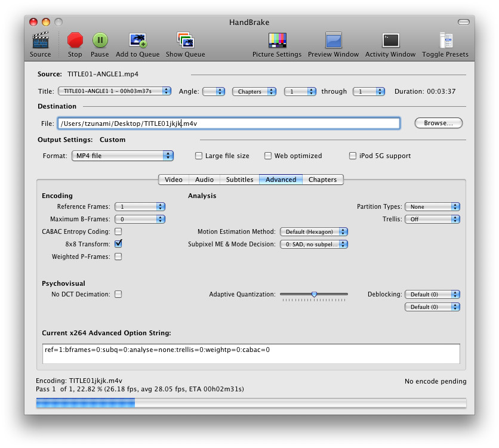The image size is (499, 448).
Task: Switch to the Subtitles tab
Action: click(239, 180)
